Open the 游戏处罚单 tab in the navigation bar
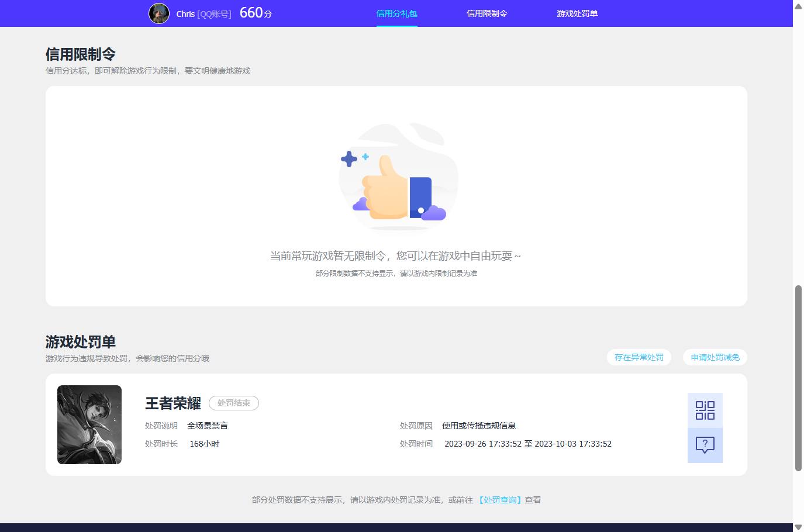Image resolution: width=804 pixels, height=532 pixels. (x=577, y=13)
